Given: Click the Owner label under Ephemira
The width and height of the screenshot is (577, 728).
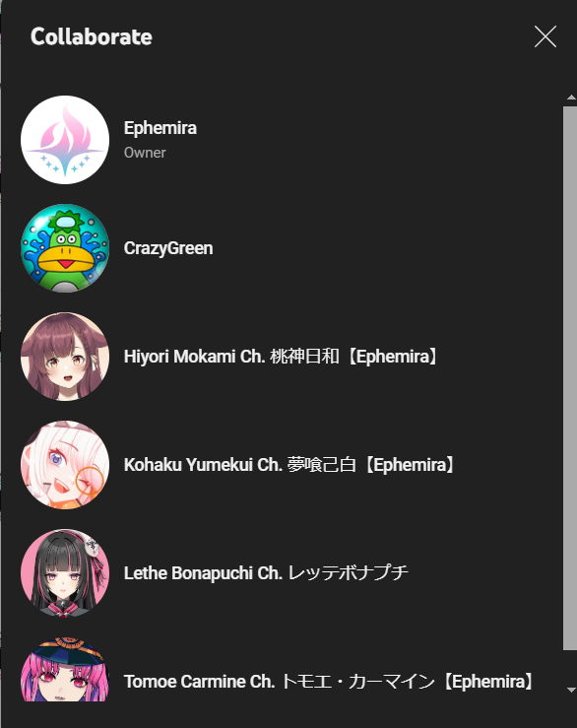Looking at the screenshot, I should click(x=145, y=153).
